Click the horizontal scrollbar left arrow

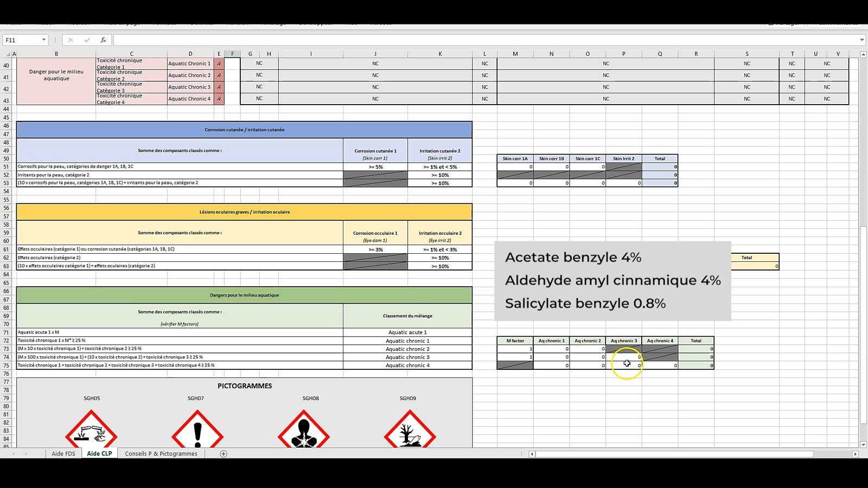pos(532,454)
